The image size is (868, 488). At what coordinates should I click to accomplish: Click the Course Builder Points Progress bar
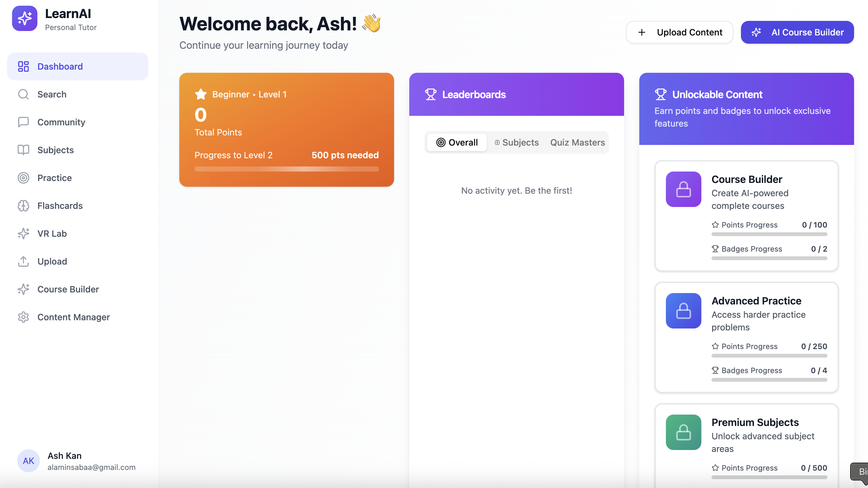pos(769,234)
